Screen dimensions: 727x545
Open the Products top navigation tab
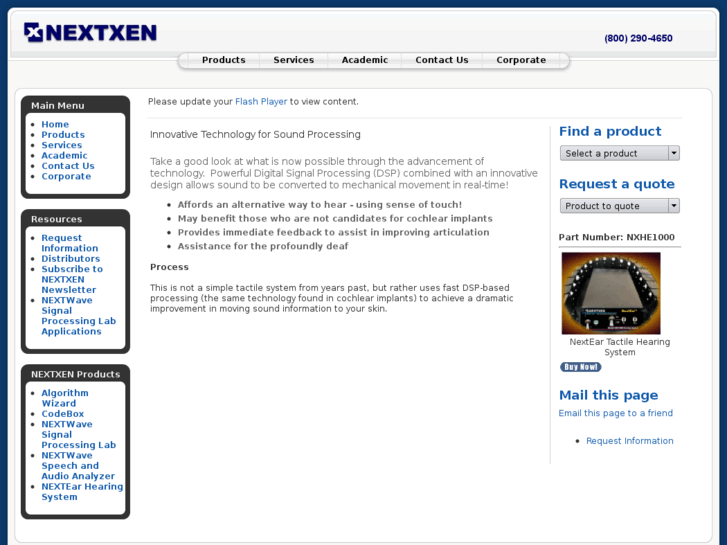pos(223,60)
